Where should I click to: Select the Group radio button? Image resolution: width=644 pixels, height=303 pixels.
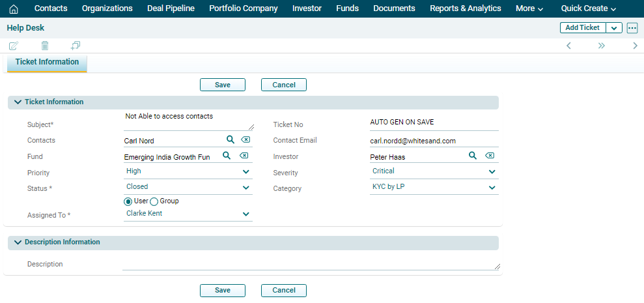pos(154,201)
